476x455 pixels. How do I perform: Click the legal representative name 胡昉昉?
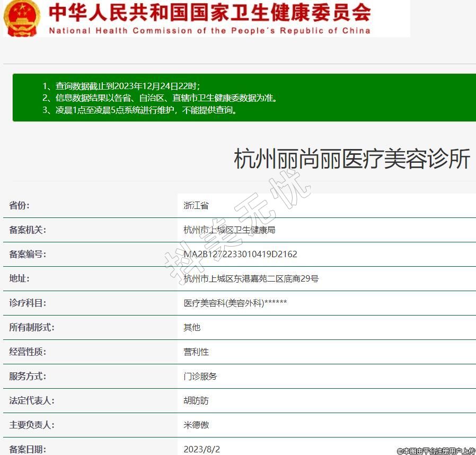pyautogui.click(x=196, y=401)
